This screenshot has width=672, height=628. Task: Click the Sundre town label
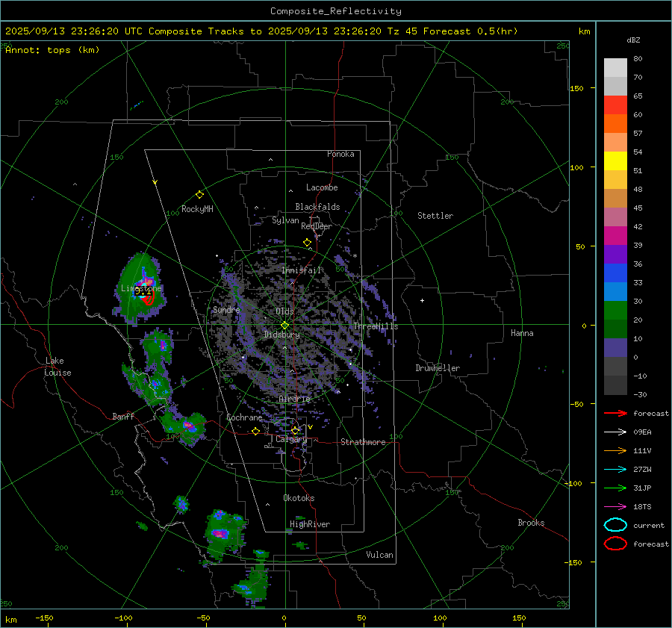[x=226, y=310]
